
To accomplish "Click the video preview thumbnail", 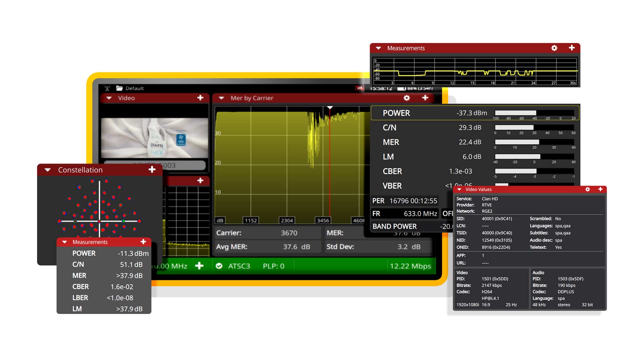I will tap(154, 138).
